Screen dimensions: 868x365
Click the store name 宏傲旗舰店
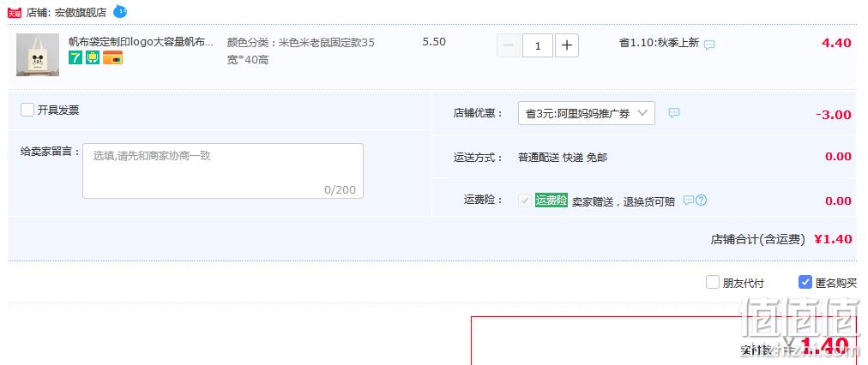pyautogui.click(x=81, y=13)
